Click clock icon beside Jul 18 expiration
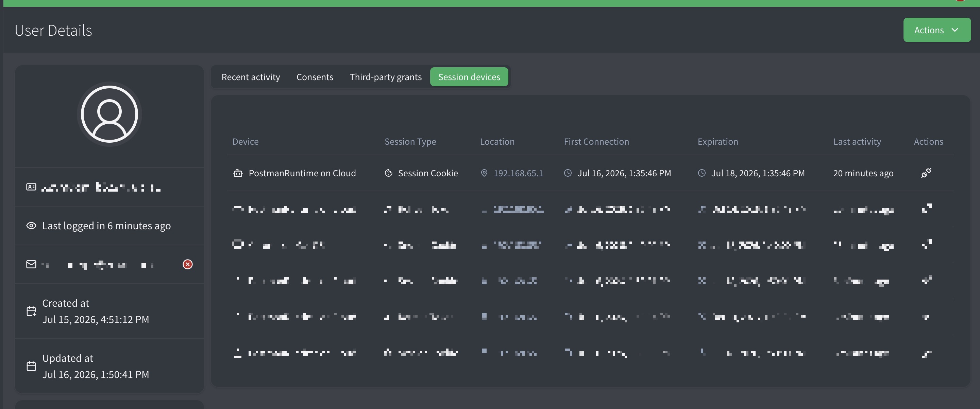Image resolution: width=980 pixels, height=409 pixels. click(702, 173)
